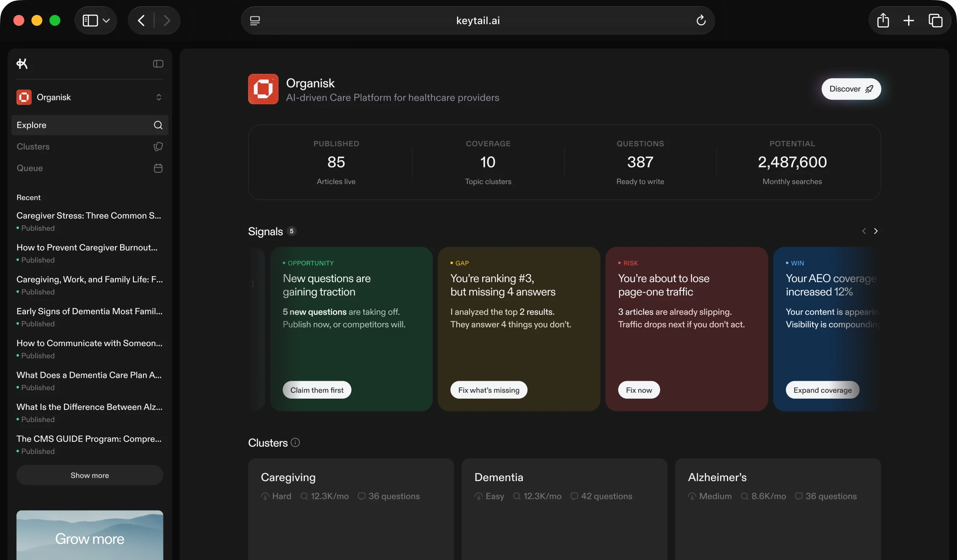Click the search volume icon on Caregiving
Image resolution: width=957 pixels, height=560 pixels.
(x=304, y=496)
